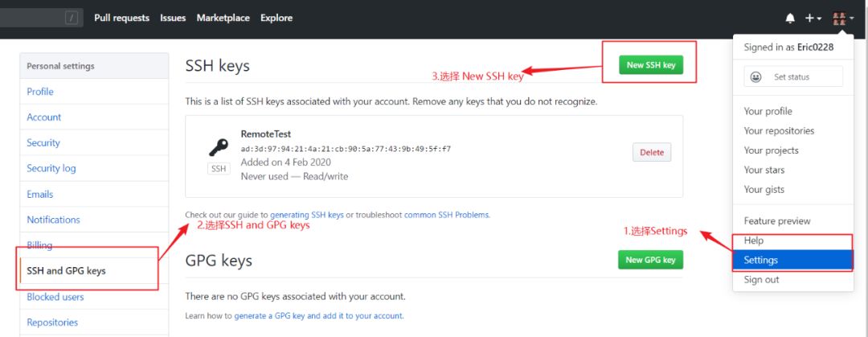Click the key icon for RemoteTest
Viewport: 868px width, 337px height.
(218, 147)
